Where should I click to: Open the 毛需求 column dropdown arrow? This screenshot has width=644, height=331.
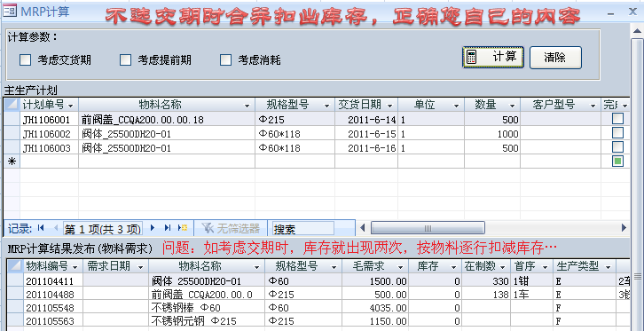400,267
